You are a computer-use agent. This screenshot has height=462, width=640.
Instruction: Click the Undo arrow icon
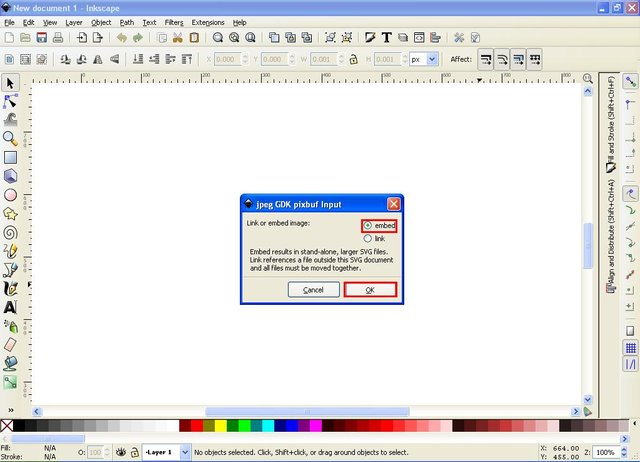pyautogui.click(x=122, y=38)
